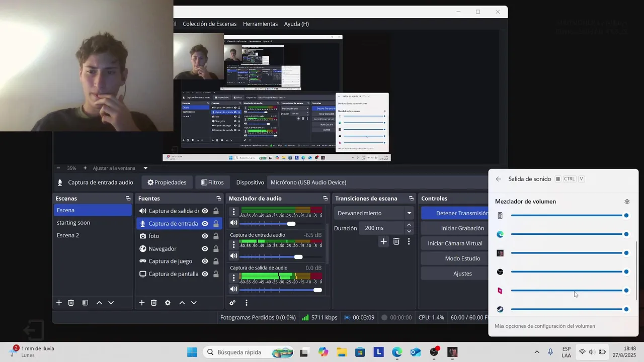Open options dots for Captura de entrada audio
Image resolution: width=644 pixels, height=362 pixels.
click(233, 245)
